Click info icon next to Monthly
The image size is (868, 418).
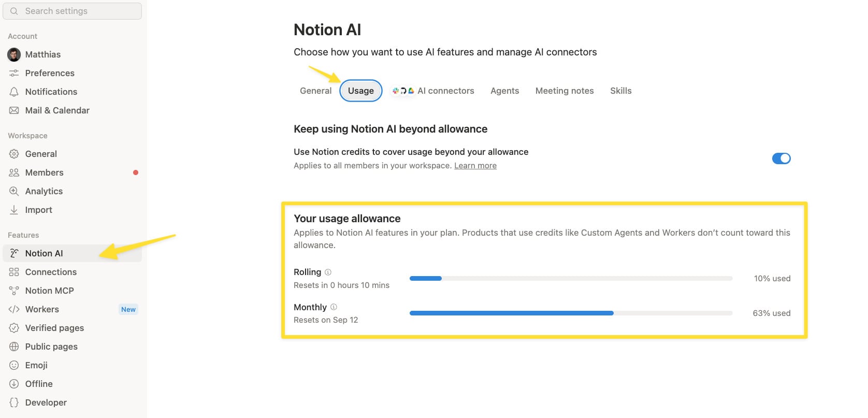click(x=334, y=307)
